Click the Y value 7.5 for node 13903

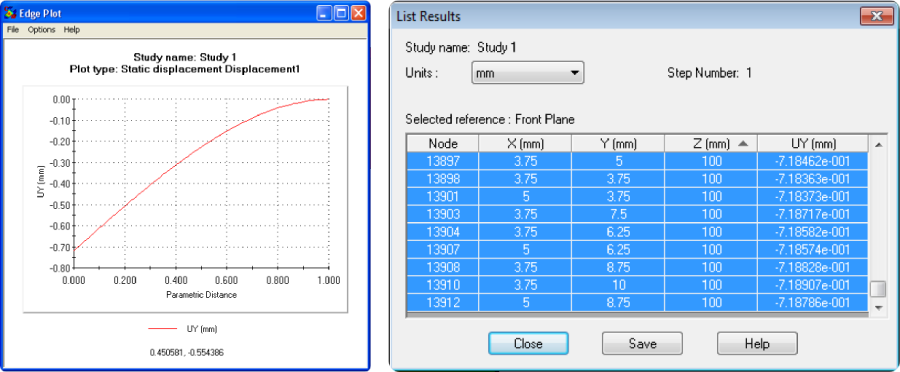tap(618, 215)
